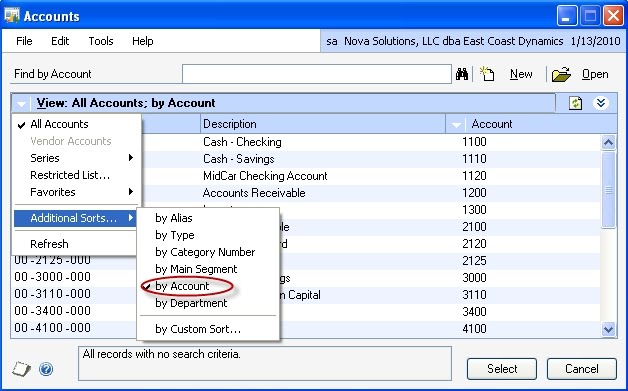Sort by Category Number

point(205,252)
